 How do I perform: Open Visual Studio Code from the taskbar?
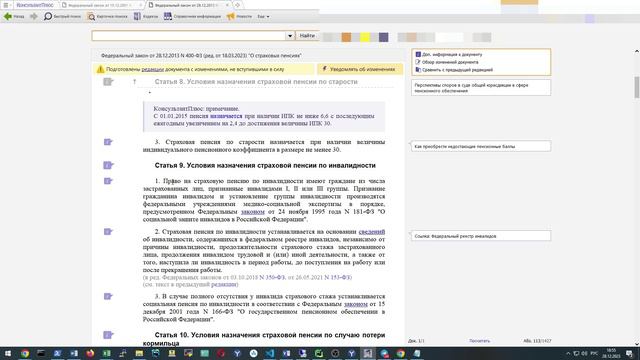pos(270,353)
